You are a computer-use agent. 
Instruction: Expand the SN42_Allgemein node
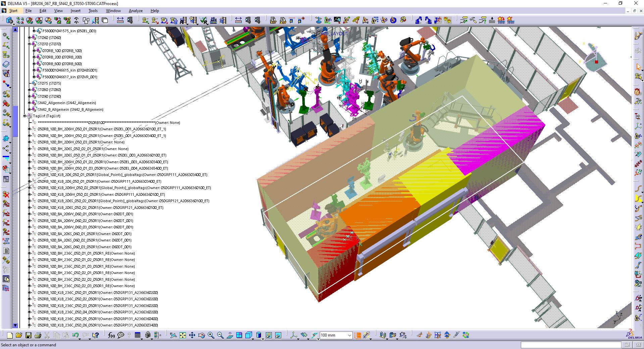[x=30, y=103]
